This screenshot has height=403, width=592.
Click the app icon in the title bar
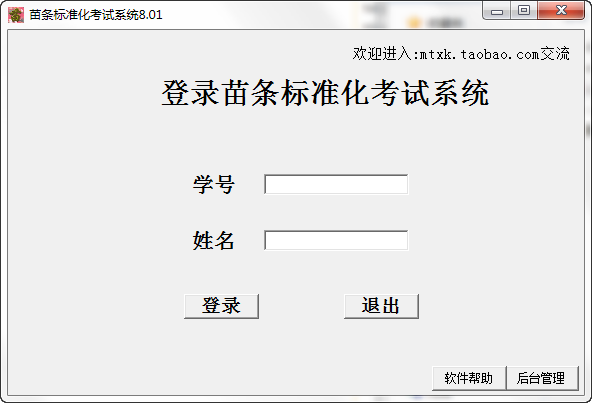tap(16, 15)
